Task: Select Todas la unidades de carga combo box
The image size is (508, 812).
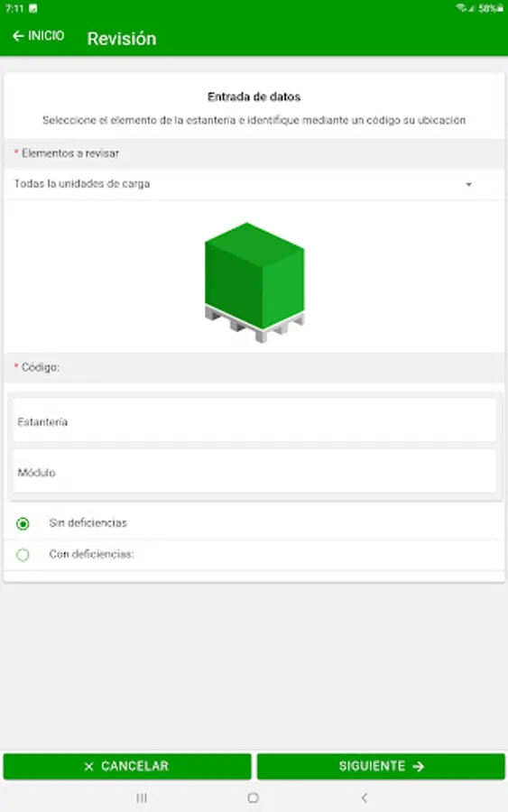Action: tap(254, 184)
